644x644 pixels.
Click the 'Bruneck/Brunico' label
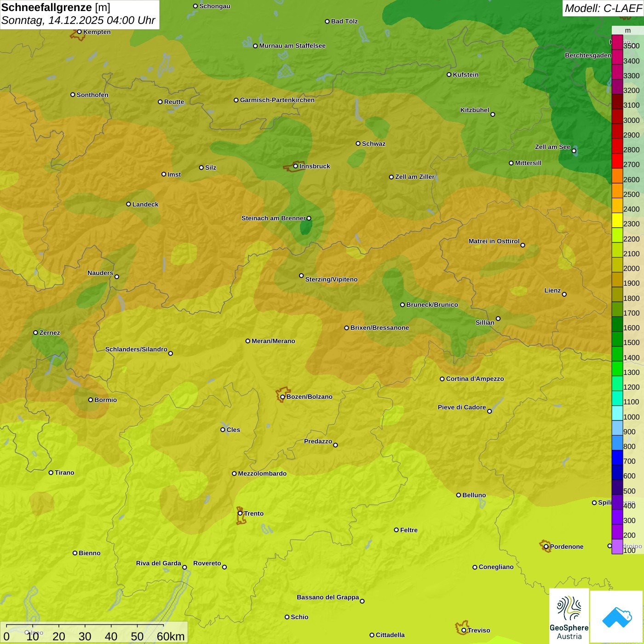[x=432, y=305]
